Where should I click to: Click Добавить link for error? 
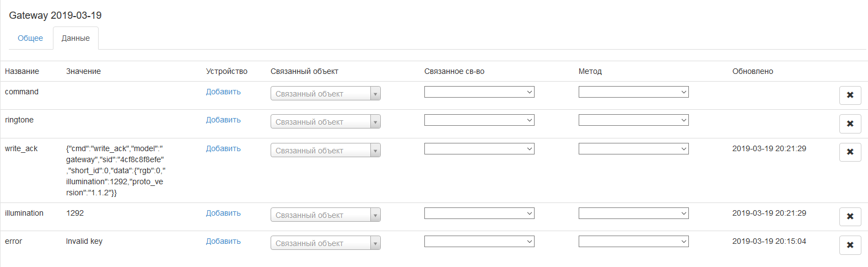[223, 241]
